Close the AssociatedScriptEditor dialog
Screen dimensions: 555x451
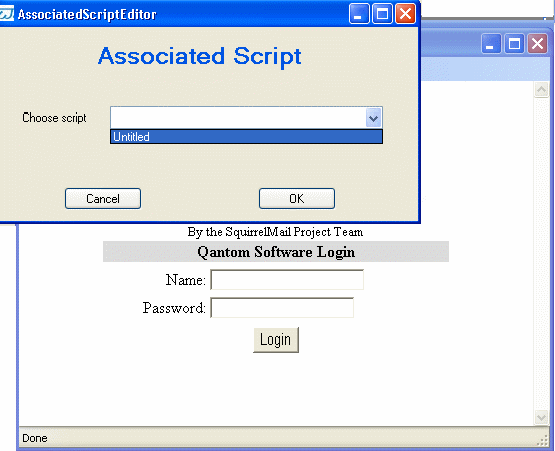405,14
